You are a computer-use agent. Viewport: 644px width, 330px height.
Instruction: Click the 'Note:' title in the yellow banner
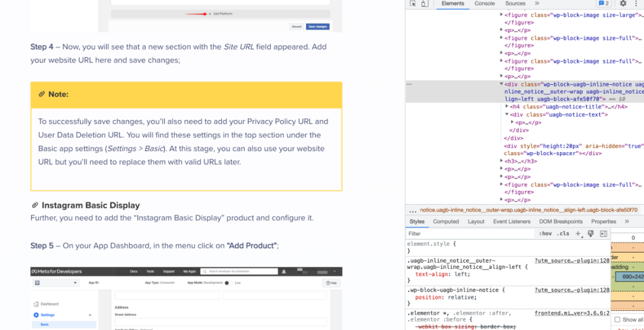(x=58, y=94)
